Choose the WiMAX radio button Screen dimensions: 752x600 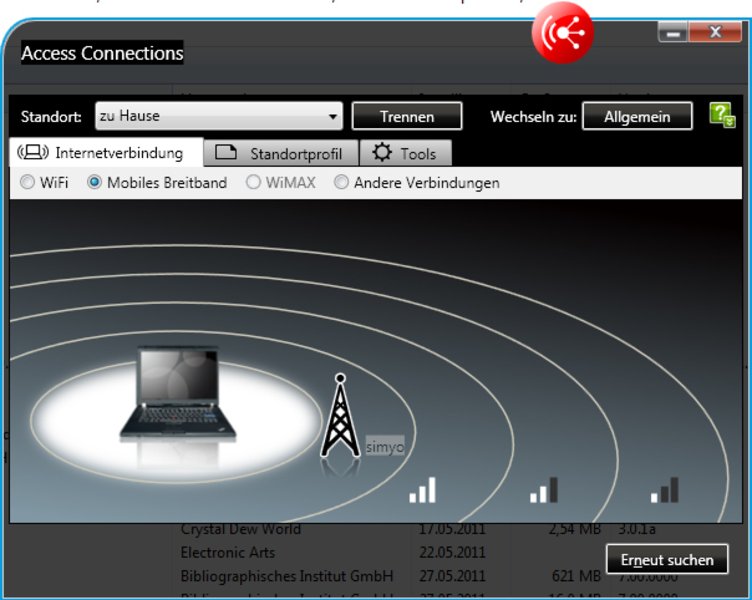[x=253, y=182]
